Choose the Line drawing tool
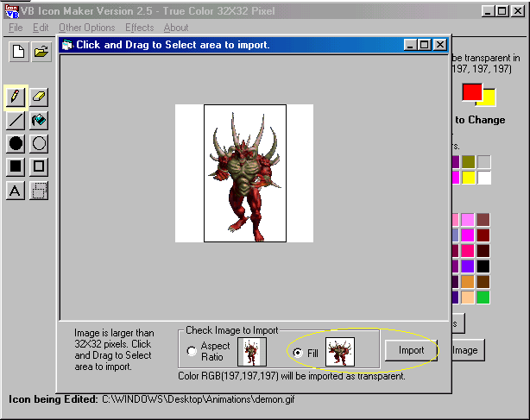 (16, 121)
